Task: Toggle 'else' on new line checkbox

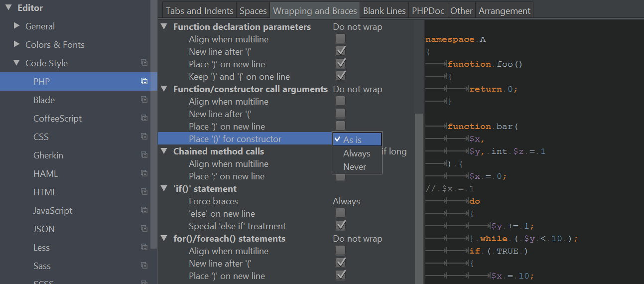Action: [341, 213]
